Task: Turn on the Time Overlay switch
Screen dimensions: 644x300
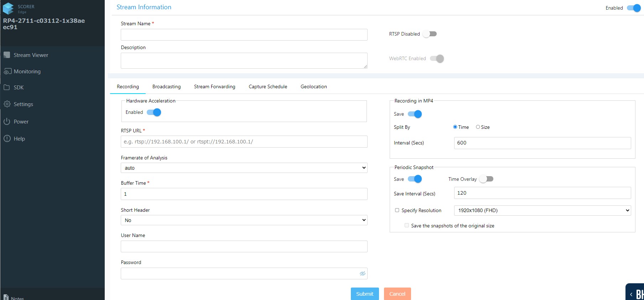Action: pos(486,179)
